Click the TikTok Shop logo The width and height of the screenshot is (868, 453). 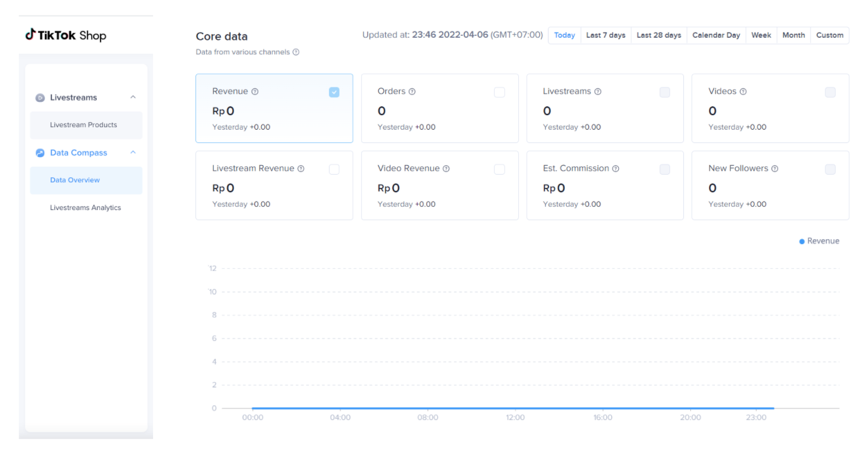pos(66,35)
